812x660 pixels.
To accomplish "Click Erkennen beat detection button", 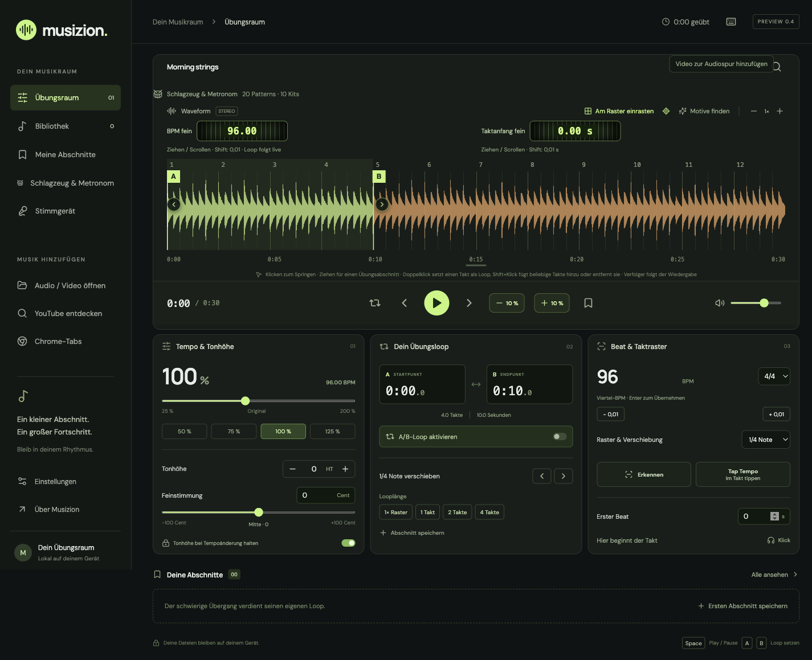I will (x=644, y=474).
